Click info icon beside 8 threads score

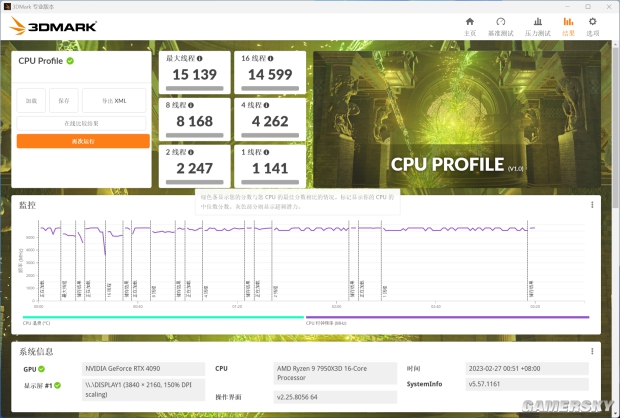click(191, 105)
